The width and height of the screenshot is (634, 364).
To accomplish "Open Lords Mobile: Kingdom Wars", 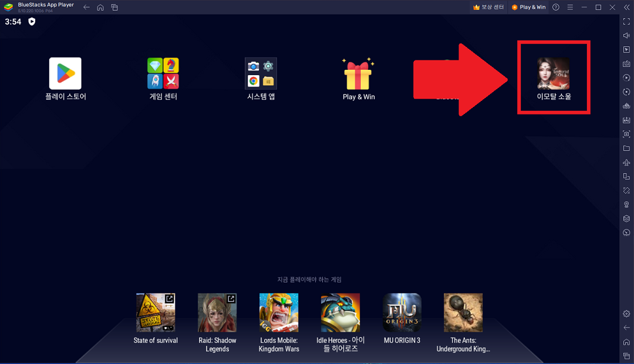I will (x=279, y=313).
